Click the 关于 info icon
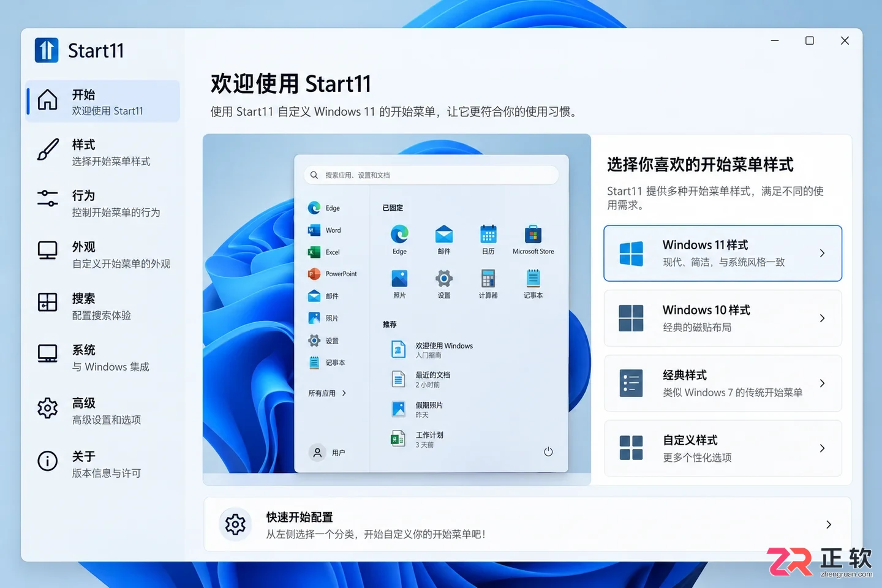 48,461
